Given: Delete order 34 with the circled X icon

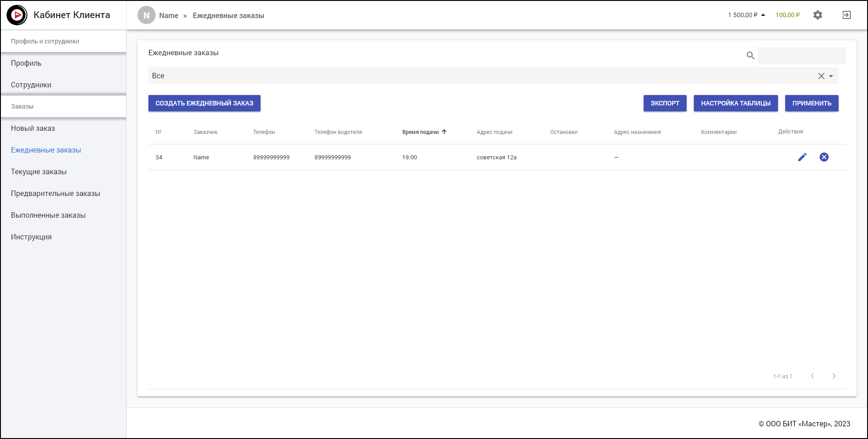Looking at the screenshot, I should pyautogui.click(x=824, y=157).
